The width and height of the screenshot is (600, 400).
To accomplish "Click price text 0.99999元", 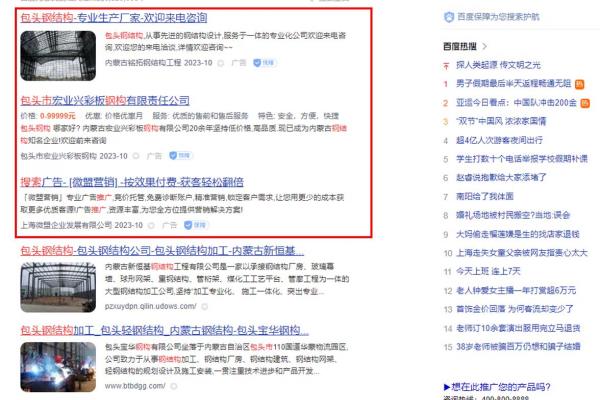I will 58,116.
